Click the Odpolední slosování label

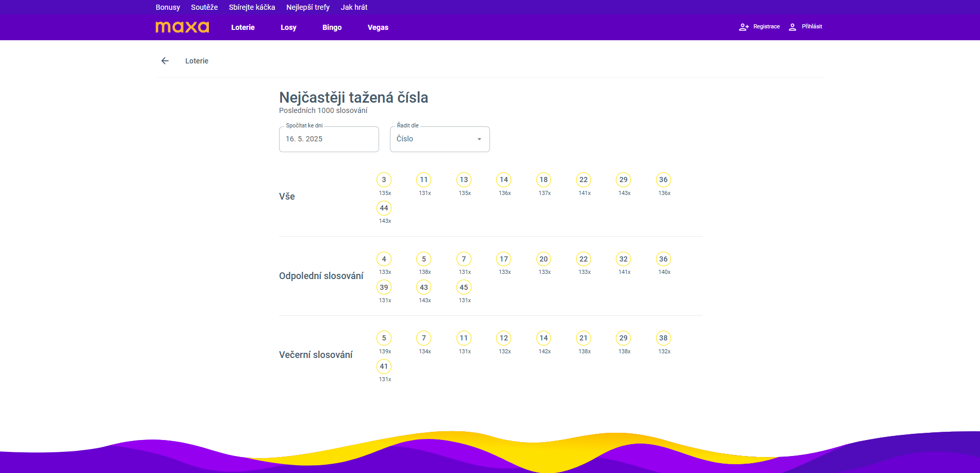click(x=321, y=276)
